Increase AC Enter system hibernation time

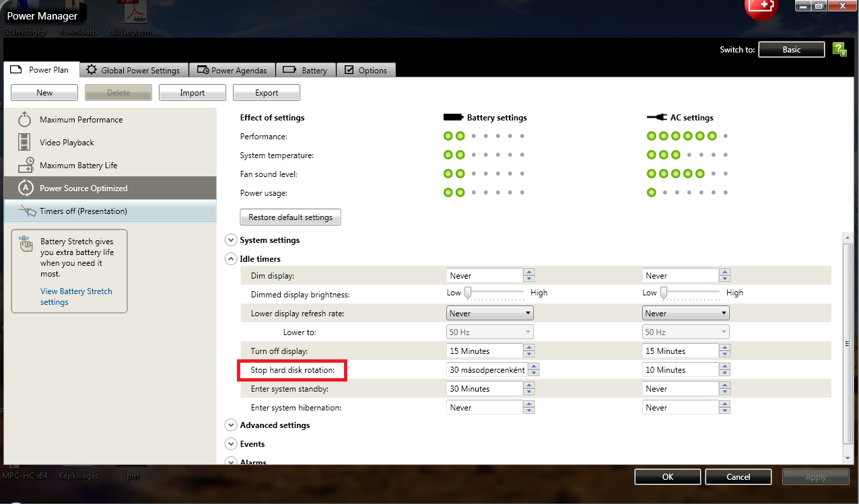tap(724, 404)
